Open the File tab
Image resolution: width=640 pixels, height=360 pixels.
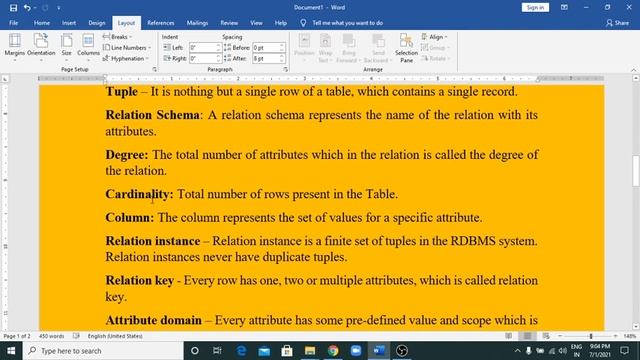[x=13, y=23]
